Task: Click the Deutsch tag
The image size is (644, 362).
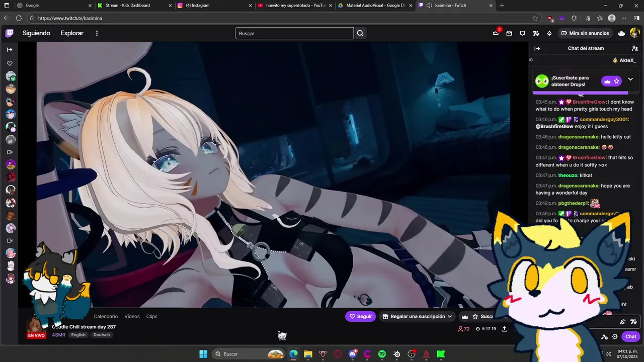Action: (x=102, y=335)
